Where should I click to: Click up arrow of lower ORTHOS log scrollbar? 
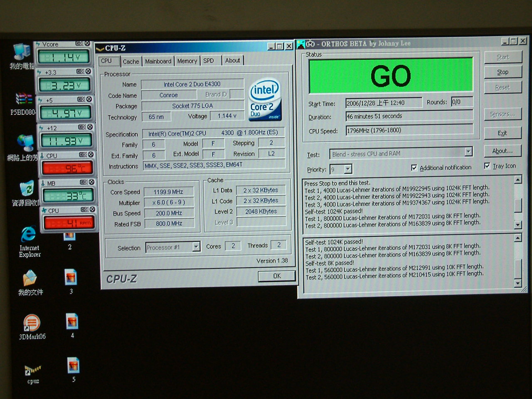click(x=518, y=238)
